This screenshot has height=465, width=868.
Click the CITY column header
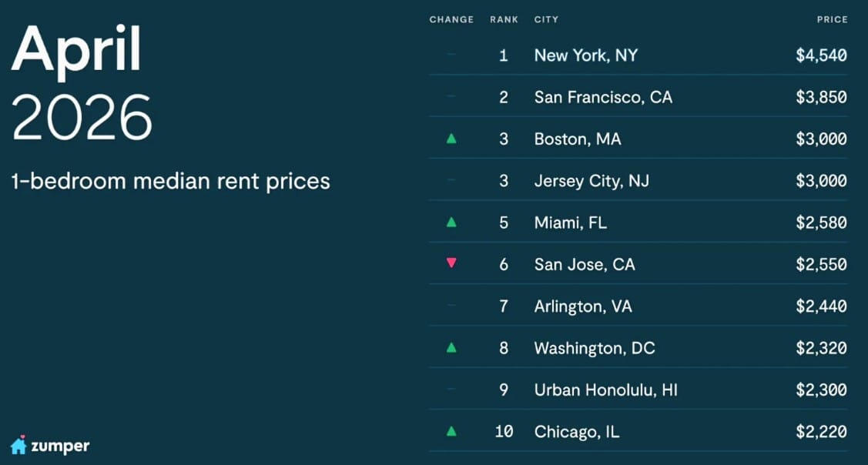coord(546,19)
